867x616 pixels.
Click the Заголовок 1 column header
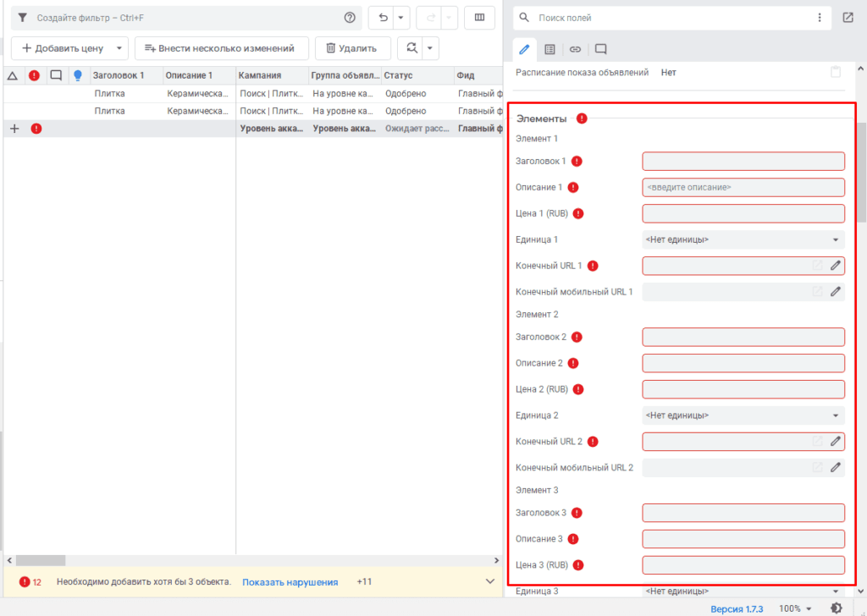(x=127, y=75)
